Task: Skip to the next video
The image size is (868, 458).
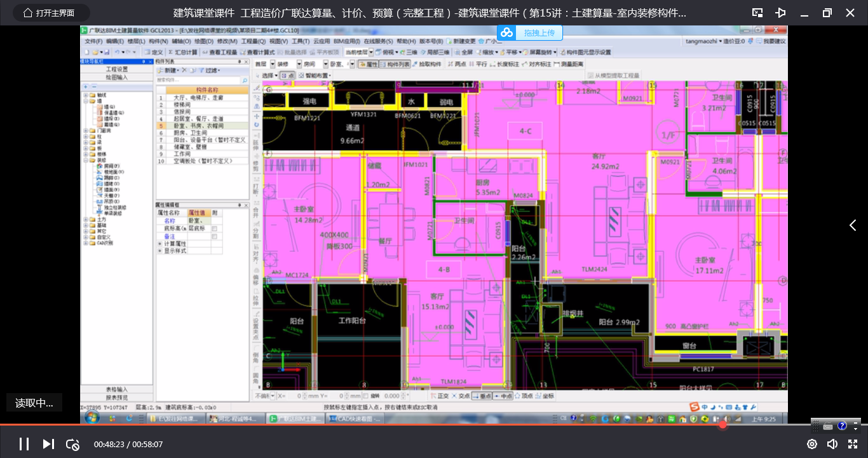Action: [48, 444]
